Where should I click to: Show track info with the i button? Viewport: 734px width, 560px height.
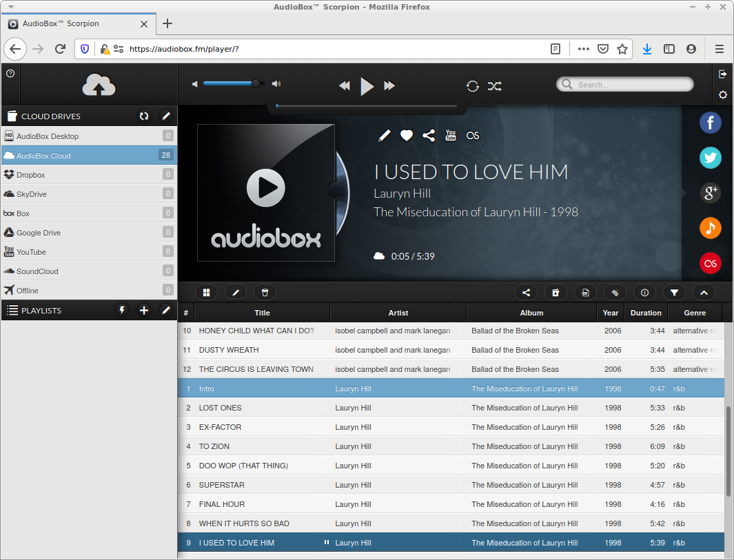[x=644, y=292]
